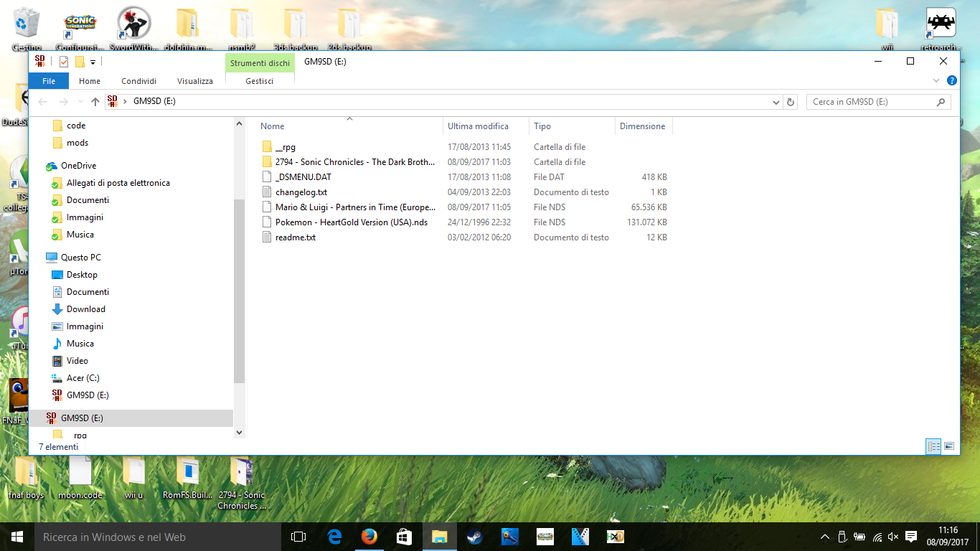Open the Action Center notifications
980x551 pixels.
point(911,537)
